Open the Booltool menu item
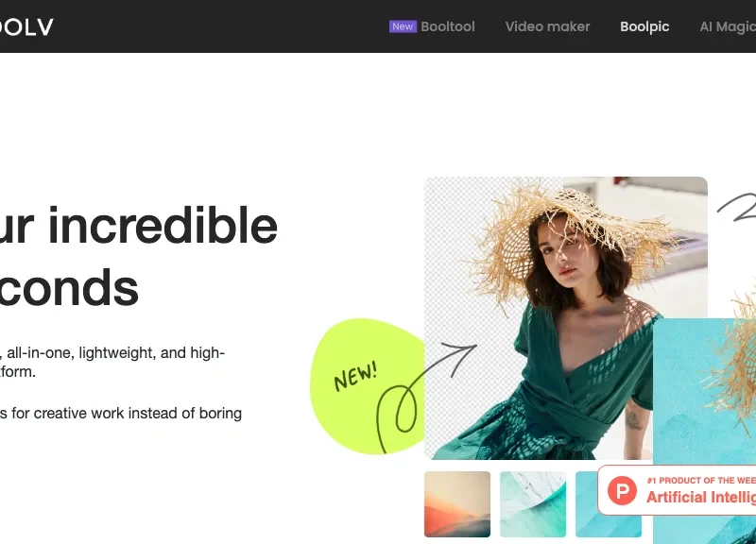Viewport: 756px width, 544px height. [447, 26]
